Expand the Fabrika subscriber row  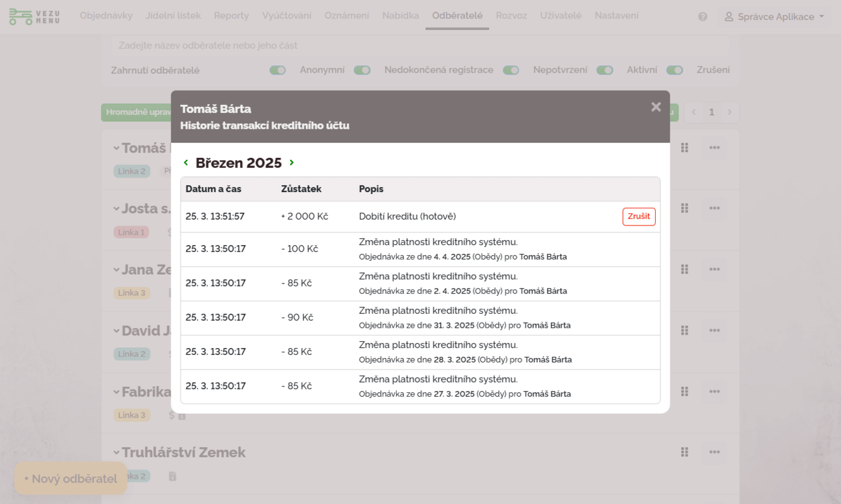point(116,392)
